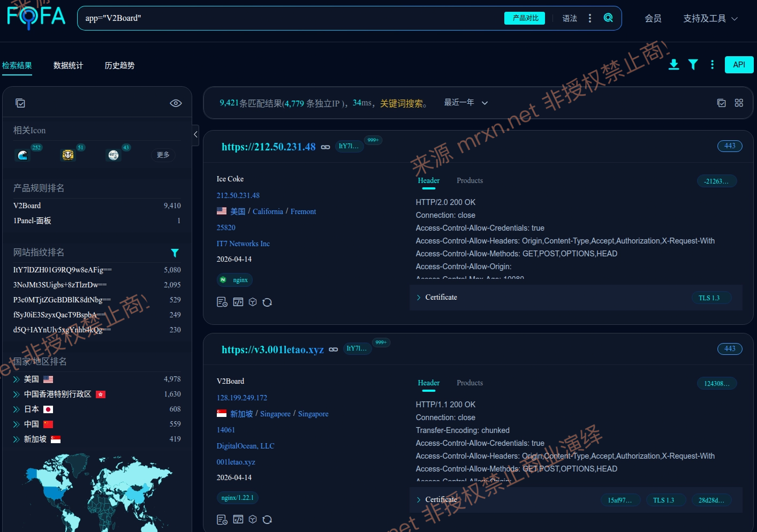This screenshot has width=757, height=532.
Task: Open the search bar three-dot menu
Action: point(590,18)
